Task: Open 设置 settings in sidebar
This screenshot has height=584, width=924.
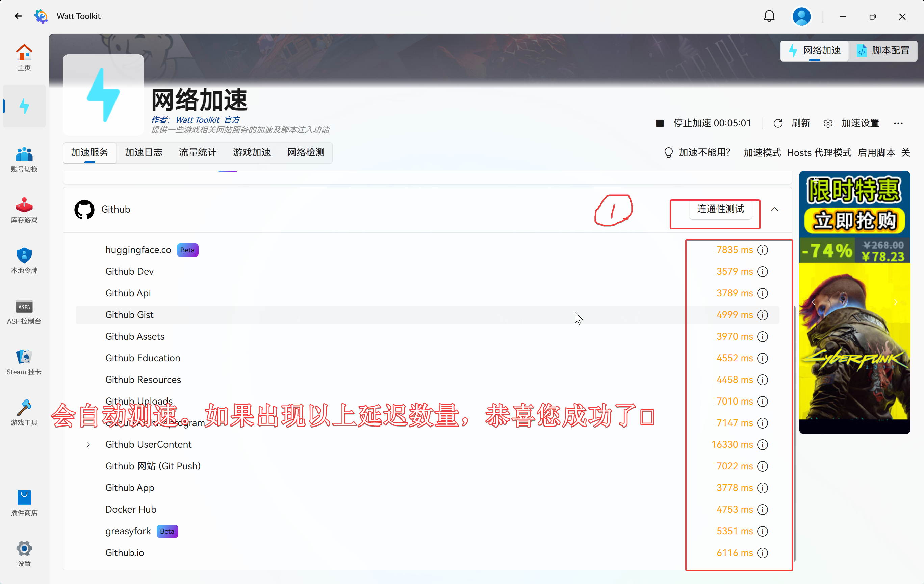Action: 24,554
